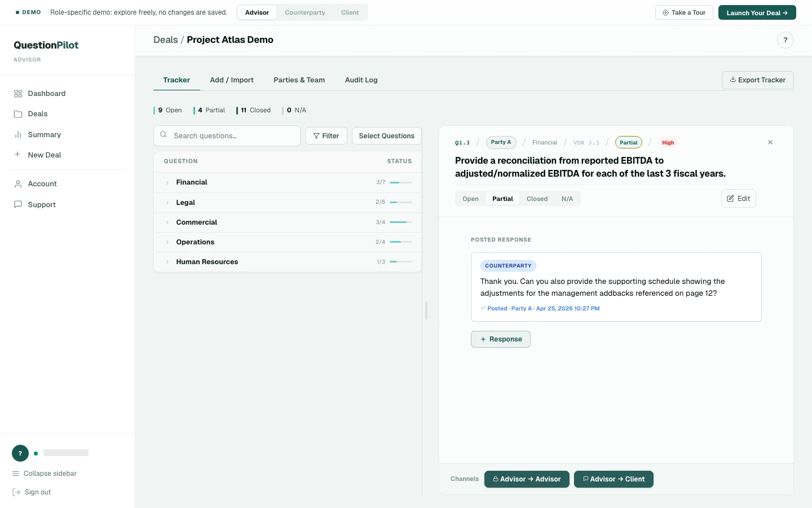Click Launch Your Deal button

click(x=757, y=12)
